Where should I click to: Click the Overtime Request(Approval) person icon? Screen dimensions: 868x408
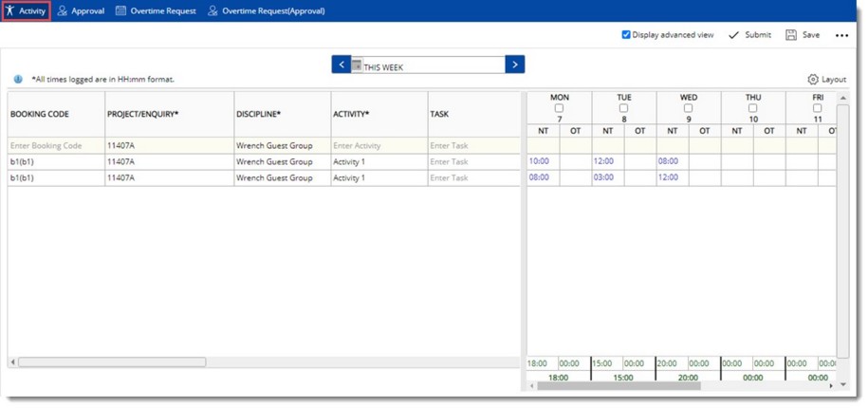[212, 11]
